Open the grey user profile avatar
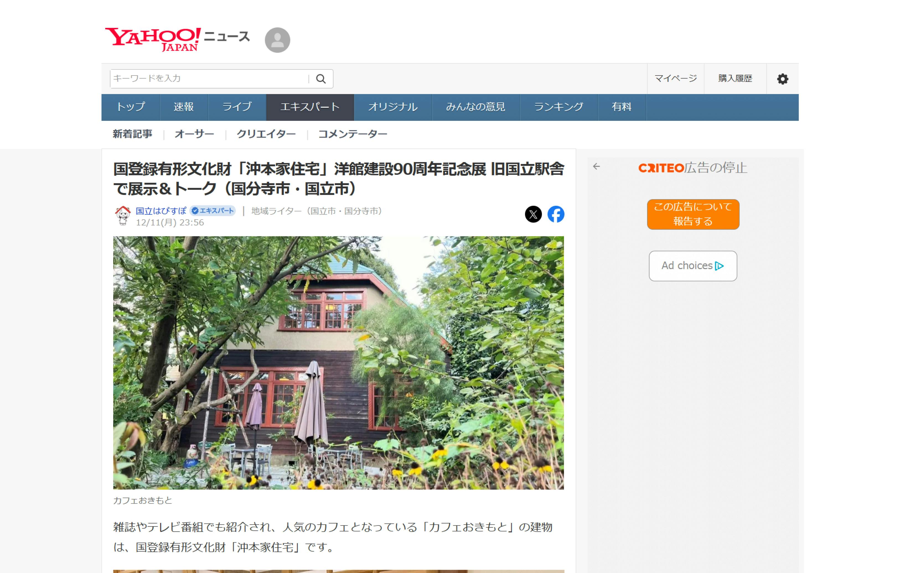The width and height of the screenshot is (924, 573). (277, 40)
